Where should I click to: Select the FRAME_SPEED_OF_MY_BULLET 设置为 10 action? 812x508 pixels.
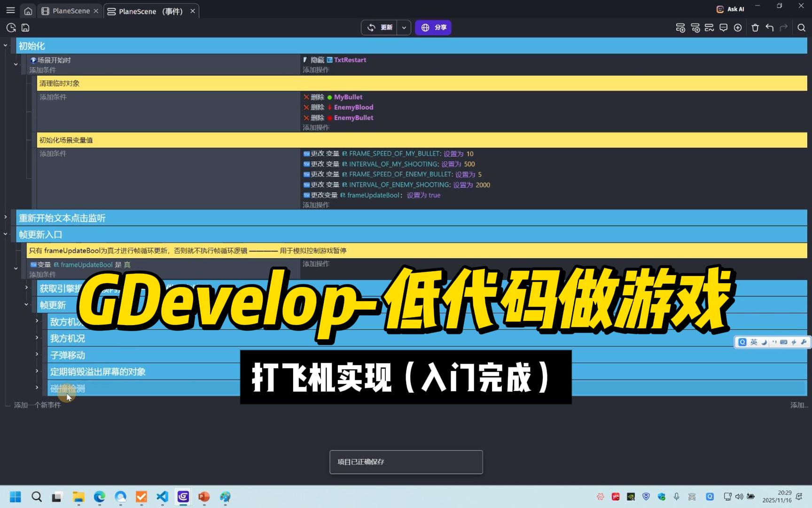388,154
